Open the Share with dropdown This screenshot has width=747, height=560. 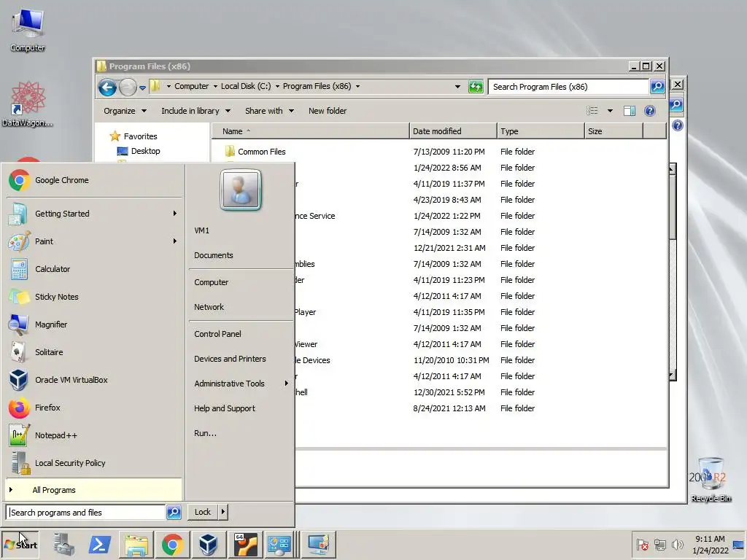(269, 111)
